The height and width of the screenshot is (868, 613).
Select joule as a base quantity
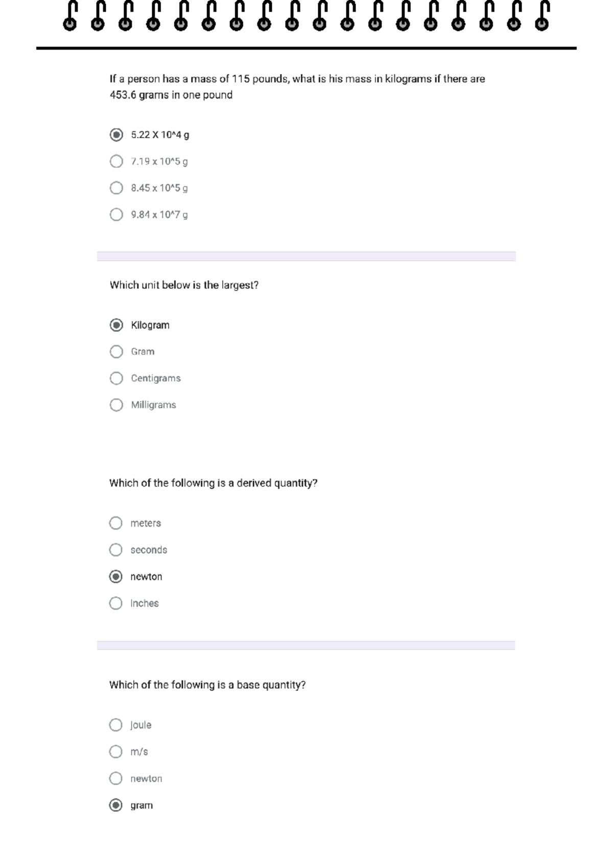pos(116,725)
